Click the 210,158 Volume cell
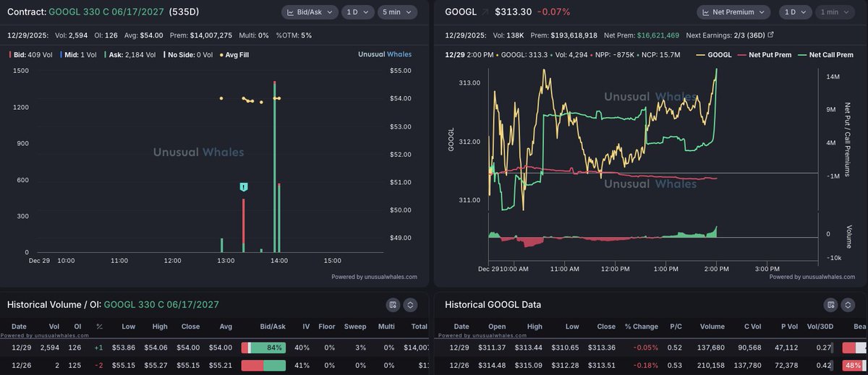 tap(712, 365)
